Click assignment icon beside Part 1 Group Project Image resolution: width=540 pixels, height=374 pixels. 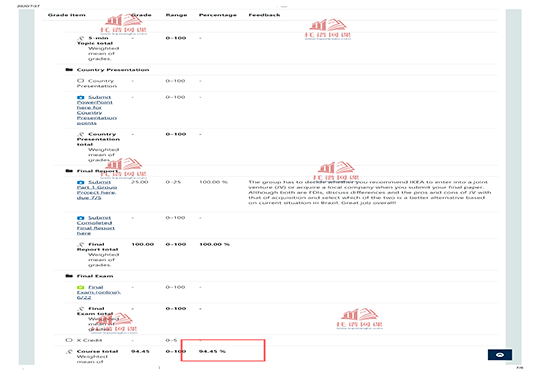(x=81, y=182)
